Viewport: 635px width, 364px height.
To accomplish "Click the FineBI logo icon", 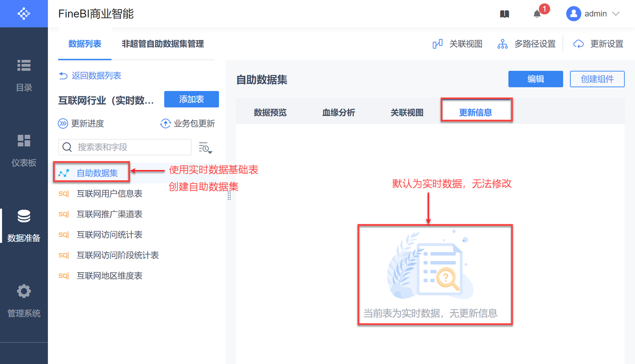I will (x=24, y=14).
